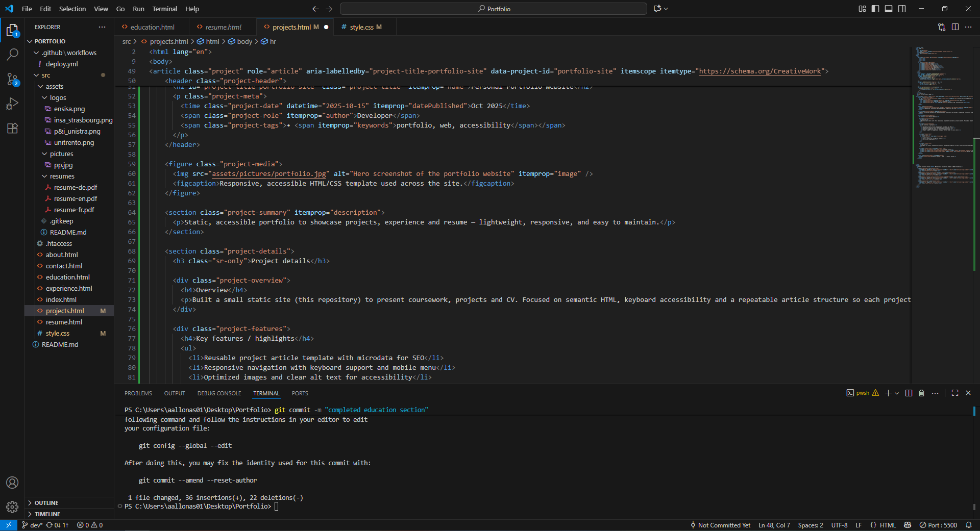Viewport: 980px width, 531px height.
Task: Toggle the primary side bar visibility
Action: point(875,9)
